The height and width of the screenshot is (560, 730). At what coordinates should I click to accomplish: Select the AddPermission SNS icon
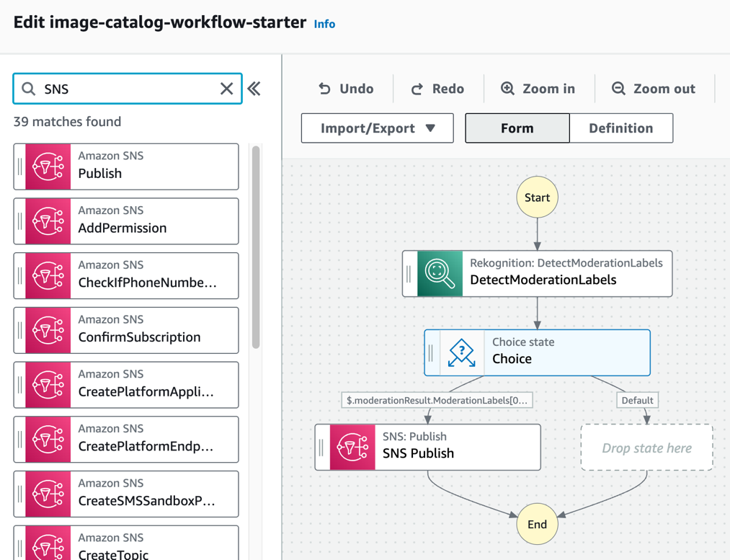click(48, 221)
